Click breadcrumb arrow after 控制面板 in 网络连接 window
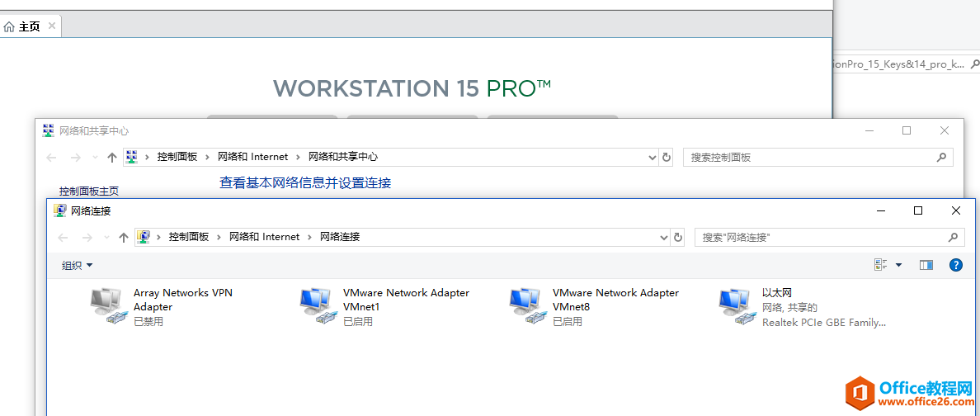 click(x=219, y=237)
